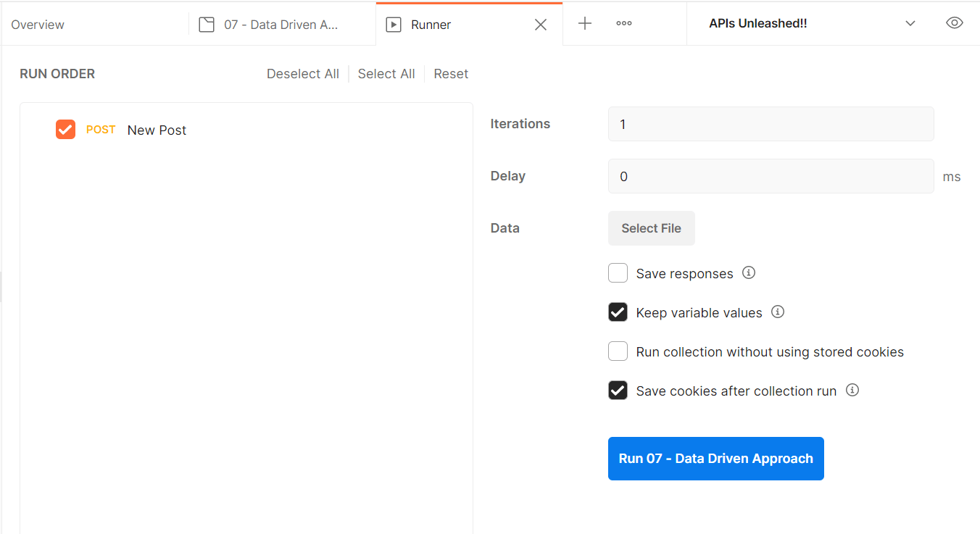Click Select File for data

651,228
